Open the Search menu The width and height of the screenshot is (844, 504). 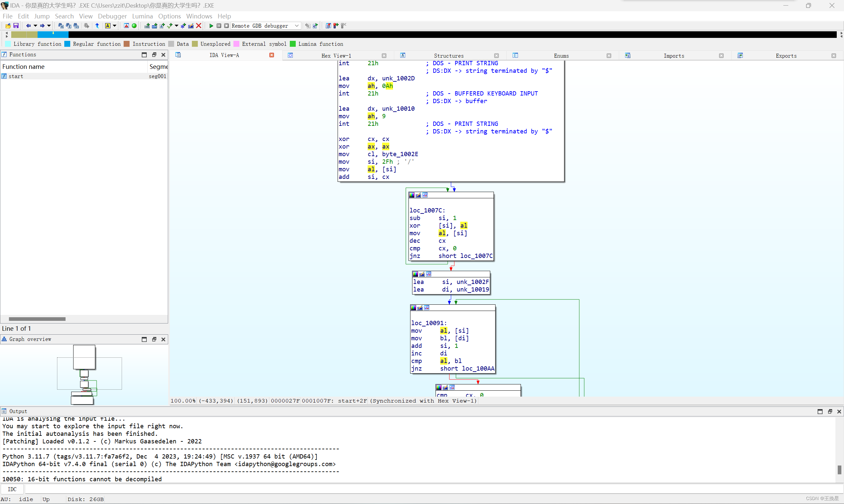[64, 16]
